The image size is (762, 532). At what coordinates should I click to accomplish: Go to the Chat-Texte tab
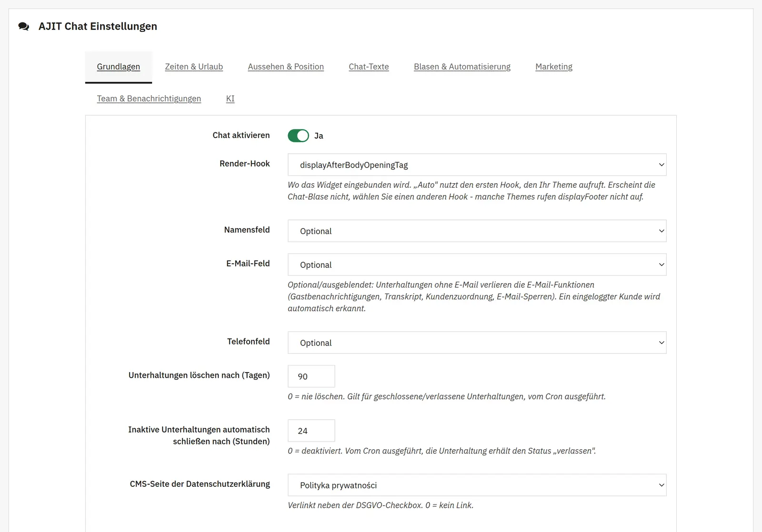pyautogui.click(x=369, y=67)
